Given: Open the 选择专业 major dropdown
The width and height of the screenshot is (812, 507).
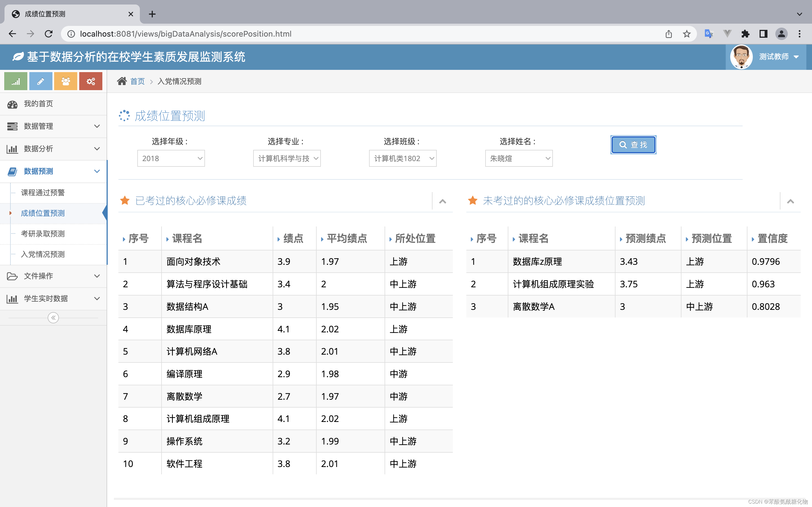Looking at the screenshot, I should [287, 158].
